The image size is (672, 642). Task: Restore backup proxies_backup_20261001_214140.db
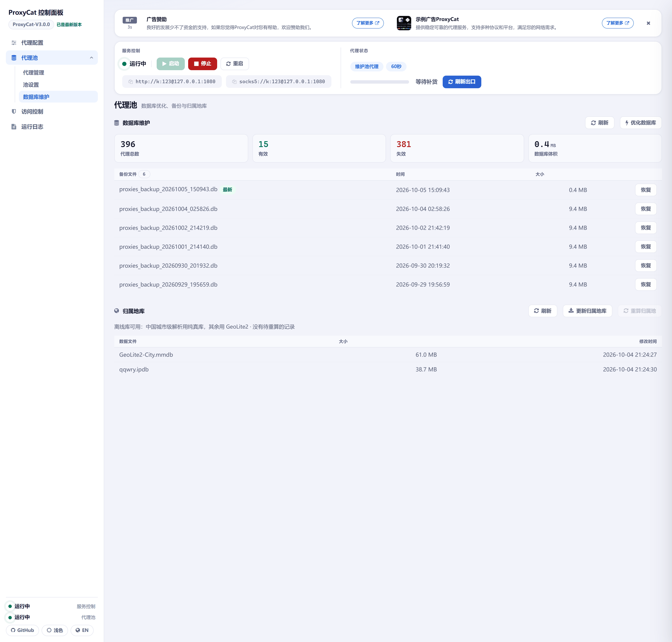(x=646, y=247)
